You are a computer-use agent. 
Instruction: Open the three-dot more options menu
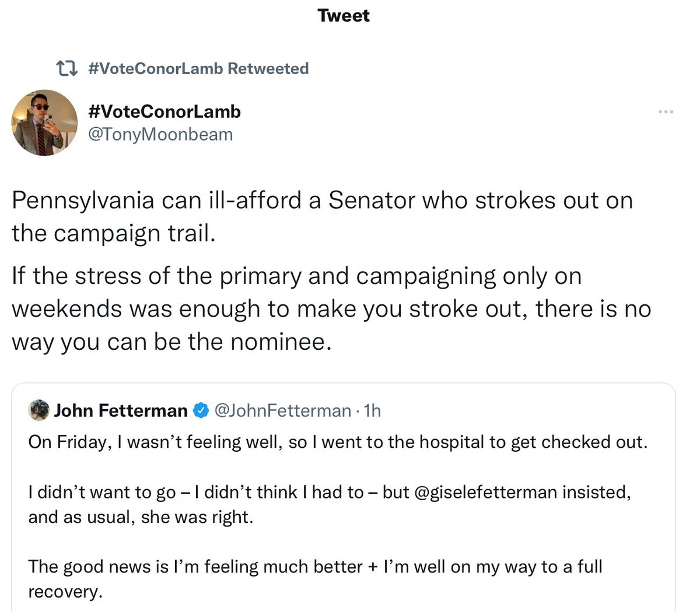[666, 112]
